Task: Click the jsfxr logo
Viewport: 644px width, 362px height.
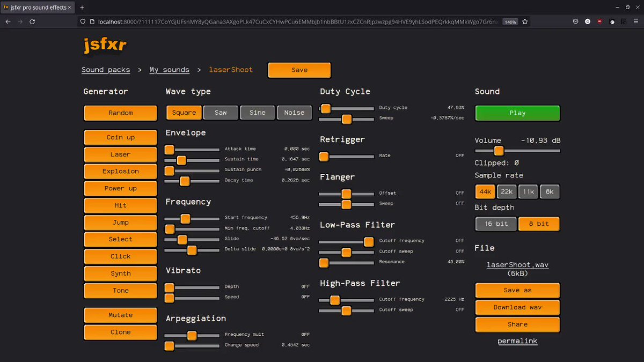Action: (105, 45)
